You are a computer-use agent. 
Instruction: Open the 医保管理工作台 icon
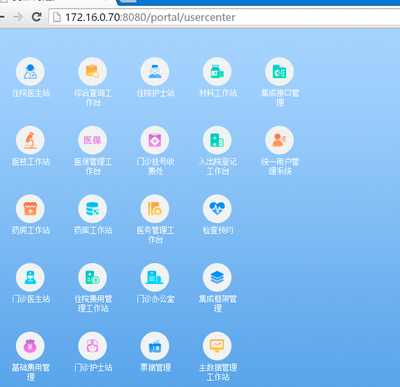(92, 140)
